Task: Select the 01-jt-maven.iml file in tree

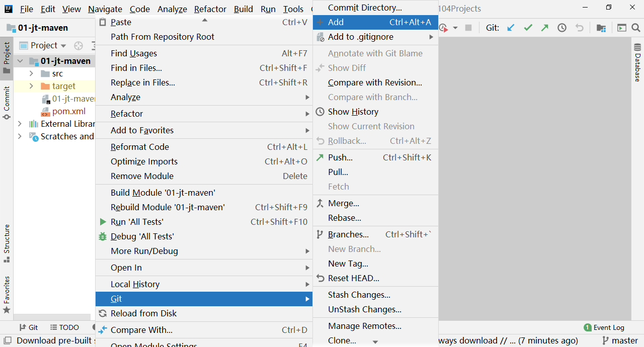Action: 68,99
